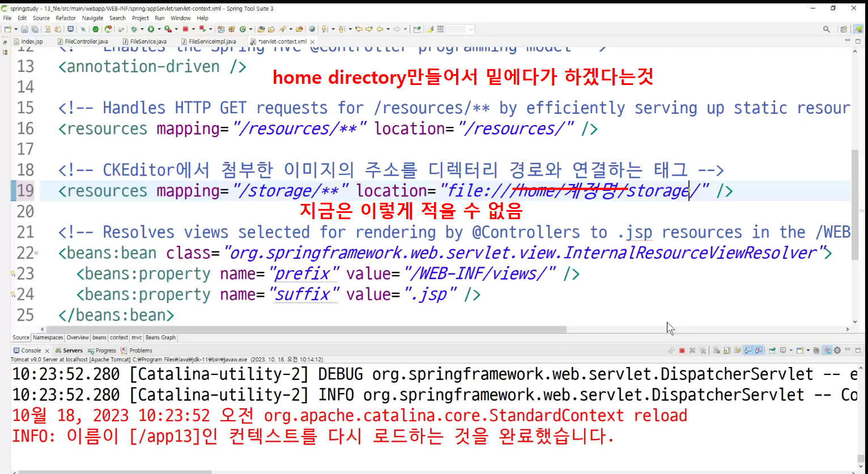Run the application with the green Run icon
Image resolution: width=868 pixels, height=474 pixels.
click(x=151, y=29)
